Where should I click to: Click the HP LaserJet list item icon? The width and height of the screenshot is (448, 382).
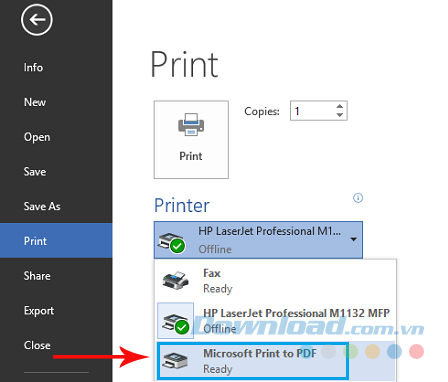176,322
